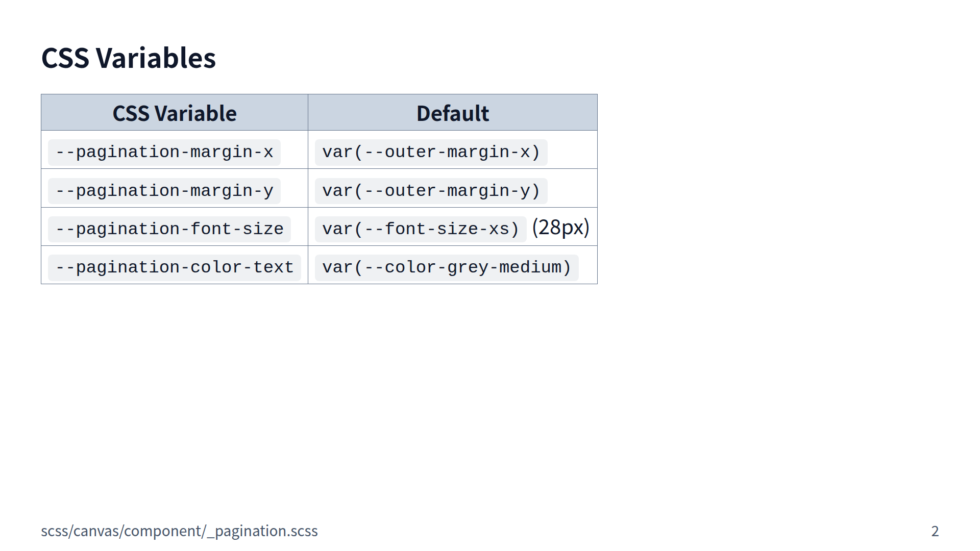Click the --pagination-margin-y code cell
Image resolution: width=980 pixels, height=551 pixels.
pos(164,191)
